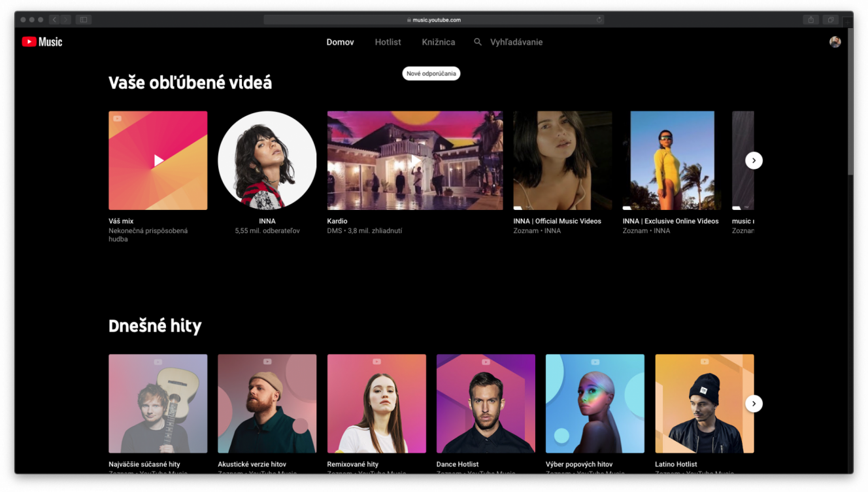This screenshot has width=868, height=492.
Task: Click the 5,55 mil. odberateľov text
Action: (267, 231)
